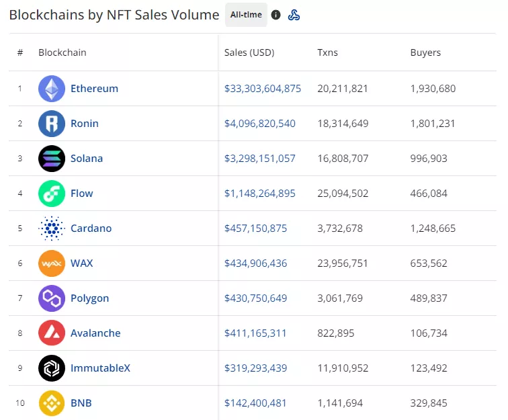The height and width of the screenshot is (420, 508).
Task: Open Ronin sales value $4,096,820,540
Action: point(259,124)
